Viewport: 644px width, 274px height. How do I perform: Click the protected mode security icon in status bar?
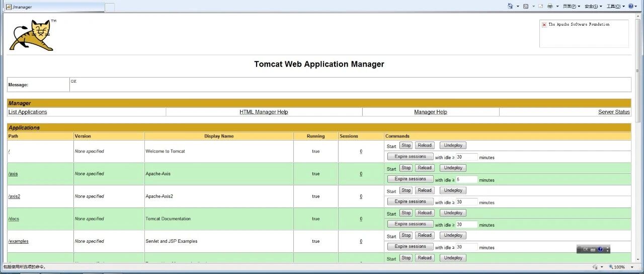(x=595, y=267)
